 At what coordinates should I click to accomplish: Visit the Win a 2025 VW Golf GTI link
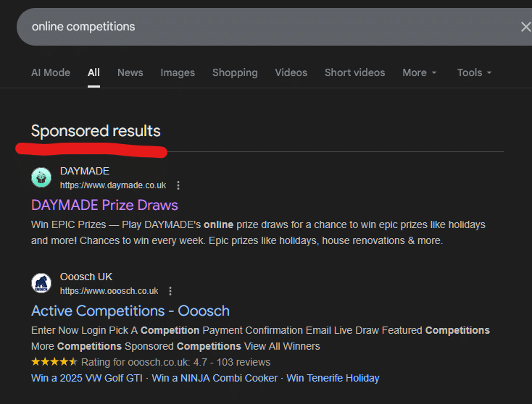[x=87, y=378]
